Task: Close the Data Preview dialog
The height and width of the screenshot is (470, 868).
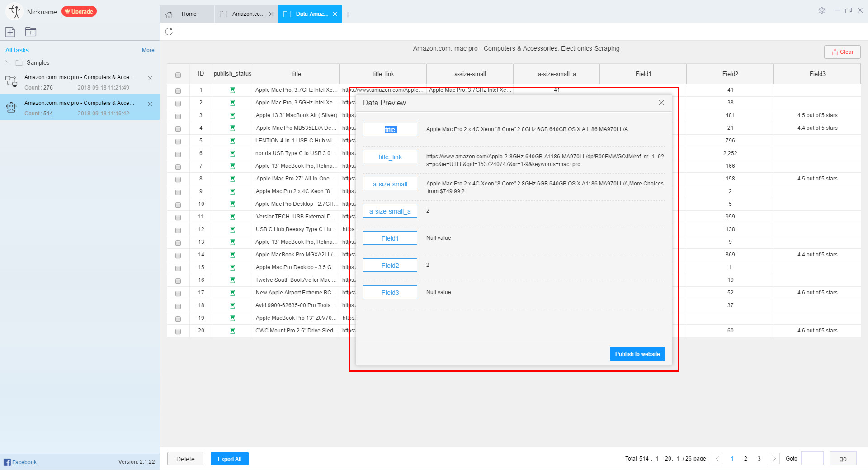Action: point(661,103)
